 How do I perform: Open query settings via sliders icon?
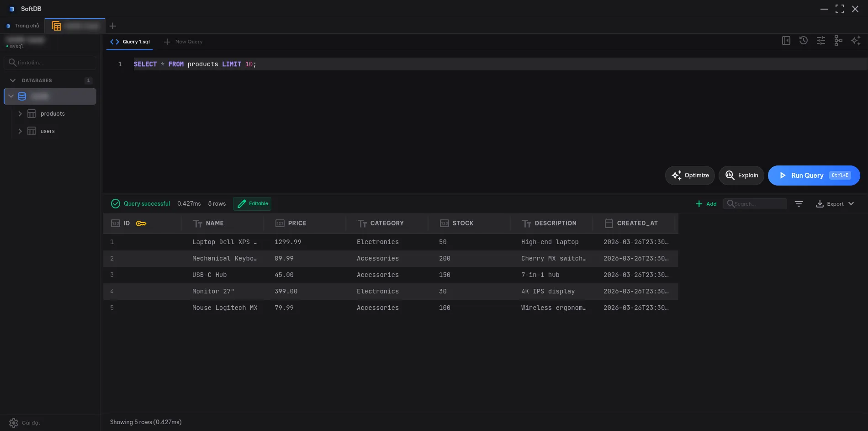point(821,40)
